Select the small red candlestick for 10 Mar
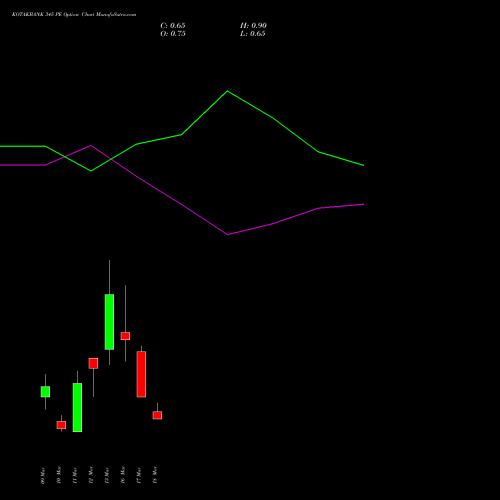The width and height of the screenshot is (500, 500). pos(61,425)
